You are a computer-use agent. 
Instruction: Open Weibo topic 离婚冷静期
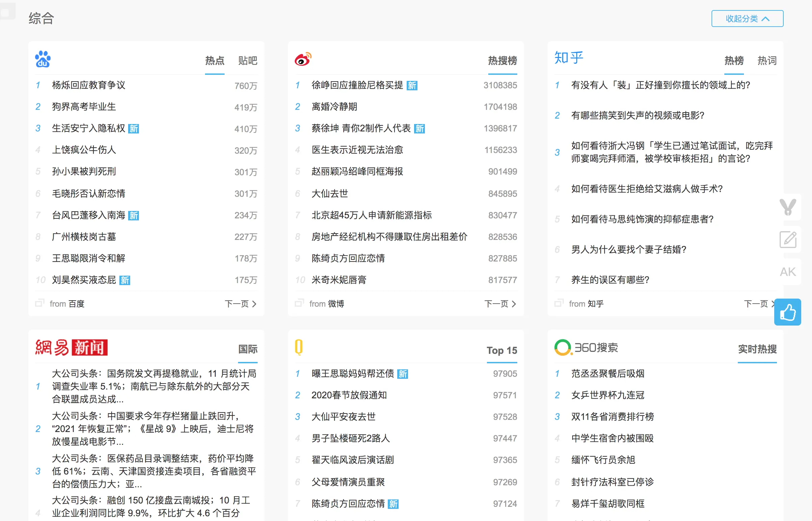(x=334, y=107)
